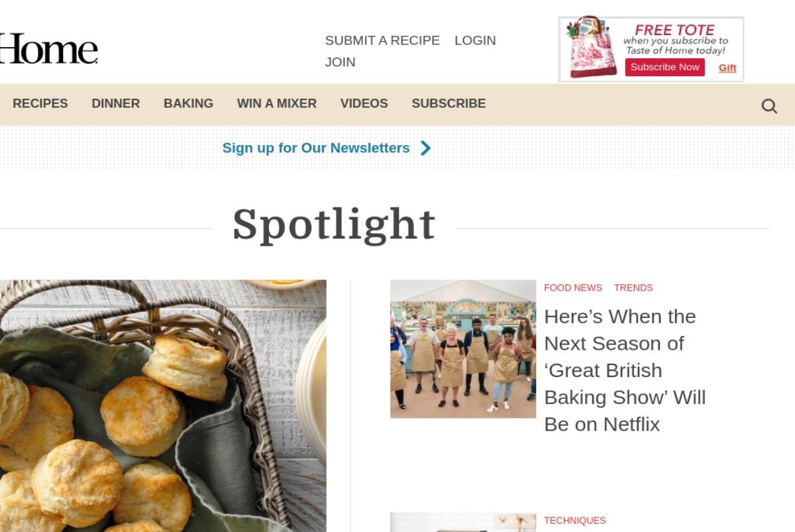Viewport: 795px width, 532px height.
Task: Click the newsletter chevron arrow icon
Action: click(426, 148)
